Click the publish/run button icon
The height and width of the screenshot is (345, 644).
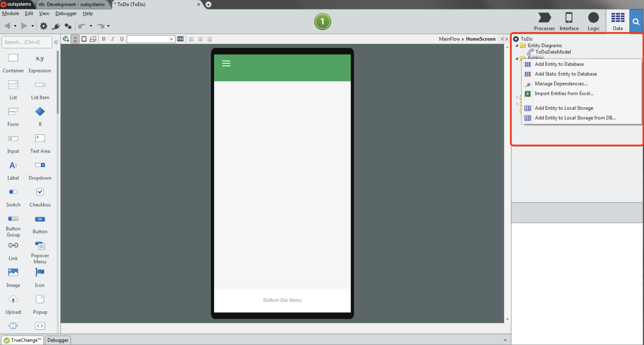click(323, 22)
